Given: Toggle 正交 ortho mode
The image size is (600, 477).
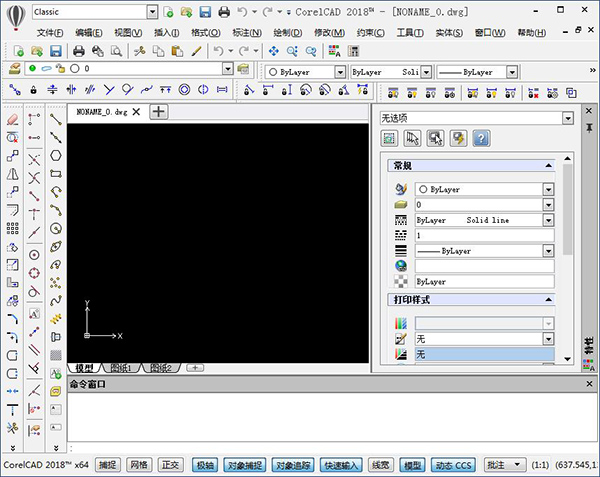Looking at the screenshot, I should (170, 465).
